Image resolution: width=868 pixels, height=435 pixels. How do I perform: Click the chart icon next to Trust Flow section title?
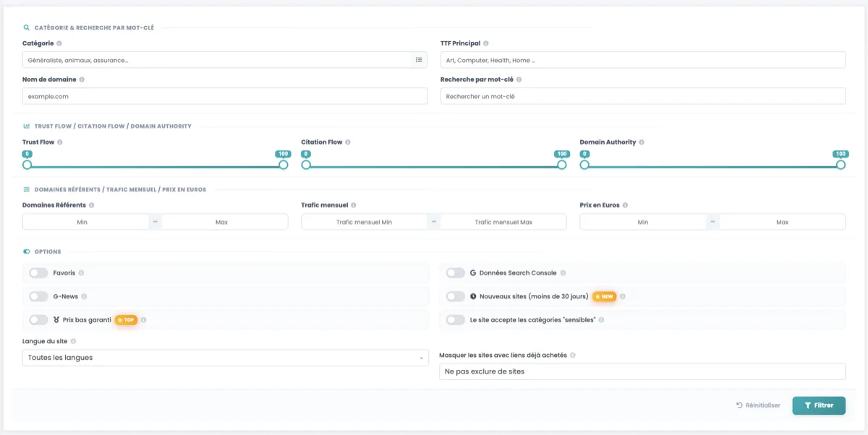coord(26,126)
